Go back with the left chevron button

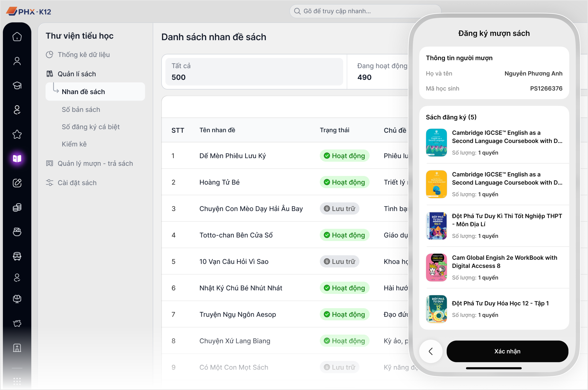tap(430, 351)
